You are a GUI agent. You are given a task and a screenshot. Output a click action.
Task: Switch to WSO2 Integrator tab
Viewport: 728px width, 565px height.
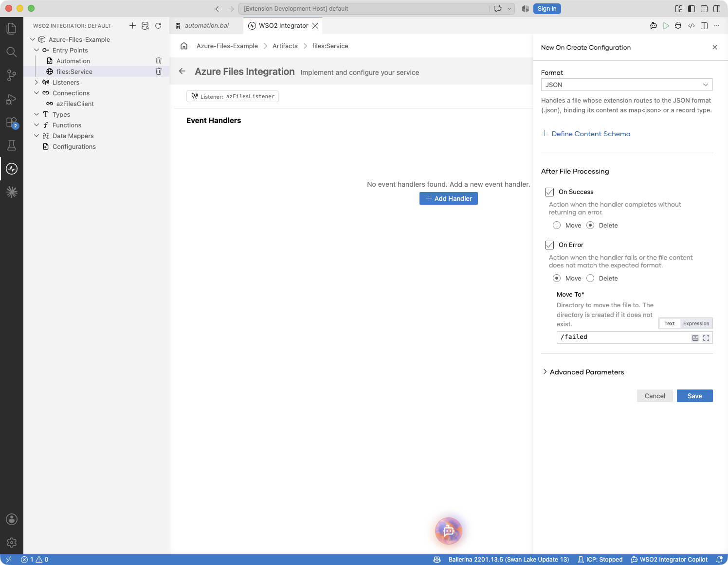coord(283,26)
